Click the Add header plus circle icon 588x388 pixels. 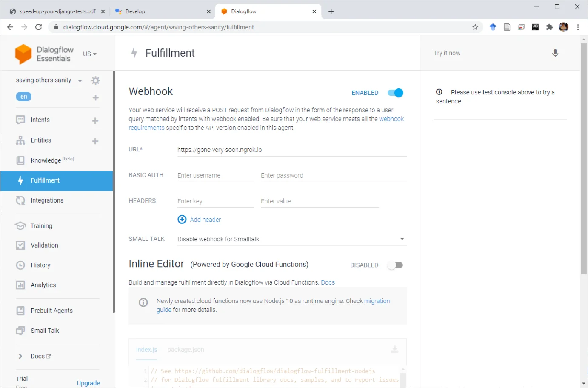tap(182, 220)
